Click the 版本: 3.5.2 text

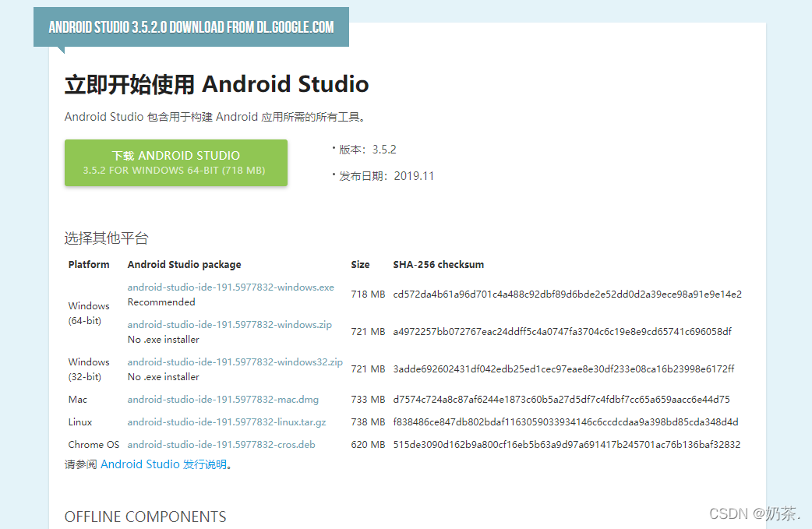point(367,150)
